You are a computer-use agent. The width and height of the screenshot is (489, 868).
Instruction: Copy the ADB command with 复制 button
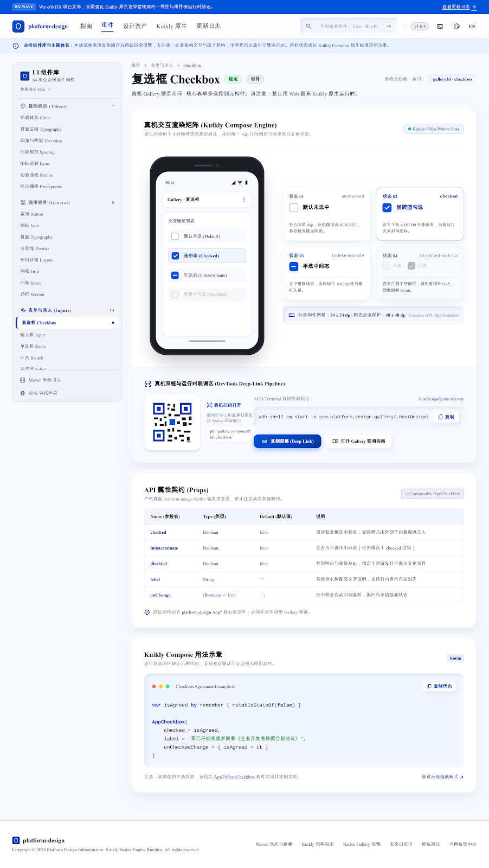[447, 417]
